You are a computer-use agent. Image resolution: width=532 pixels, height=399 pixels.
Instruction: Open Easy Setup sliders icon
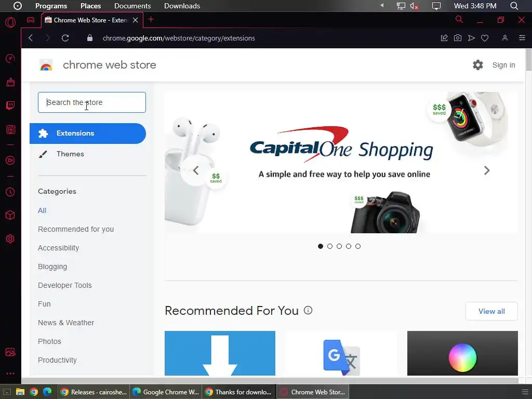(x=522, y=38)
